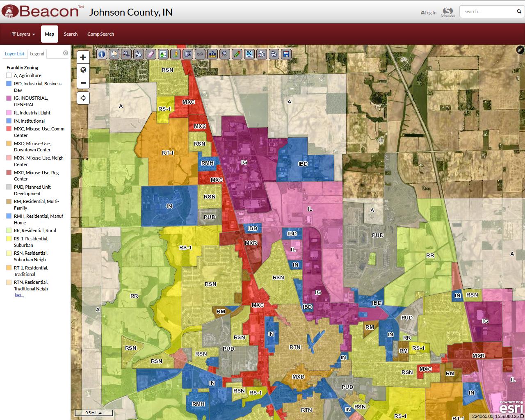Click into the search input field
This screenshot has height=420, width=525.
(488, 11)
